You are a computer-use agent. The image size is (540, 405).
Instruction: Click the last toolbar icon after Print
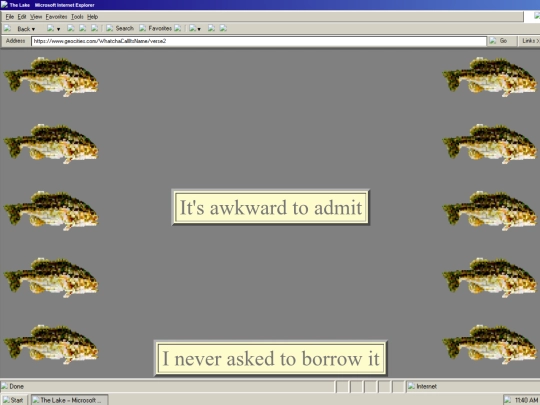pyautogui.click(x=223, y=29)
